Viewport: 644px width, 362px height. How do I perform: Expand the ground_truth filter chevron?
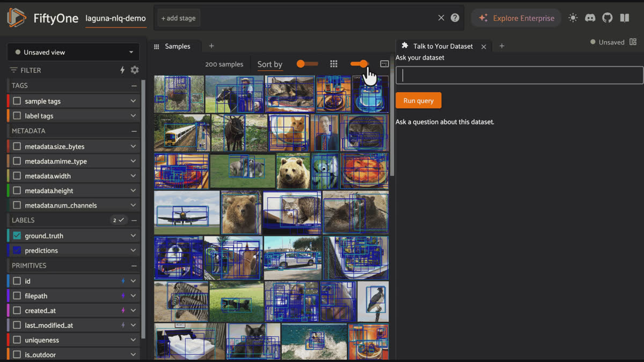point(133,235)
